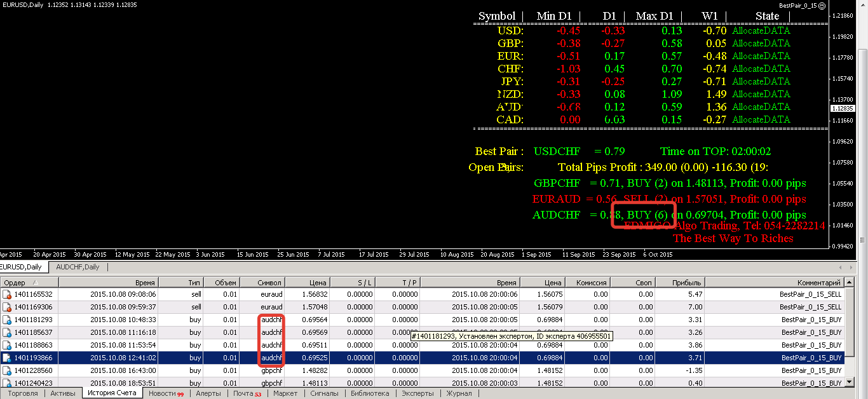Screen dimensions: 868x399
Task: Sort by the Объем column header
Action: coord(223,282)
